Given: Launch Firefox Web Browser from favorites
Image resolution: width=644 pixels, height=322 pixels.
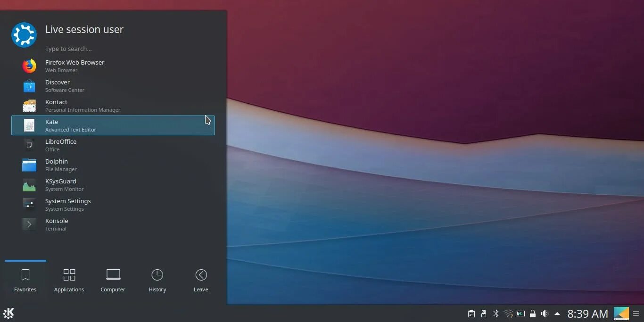Looking at the screenshot, I should click(113, 66).
